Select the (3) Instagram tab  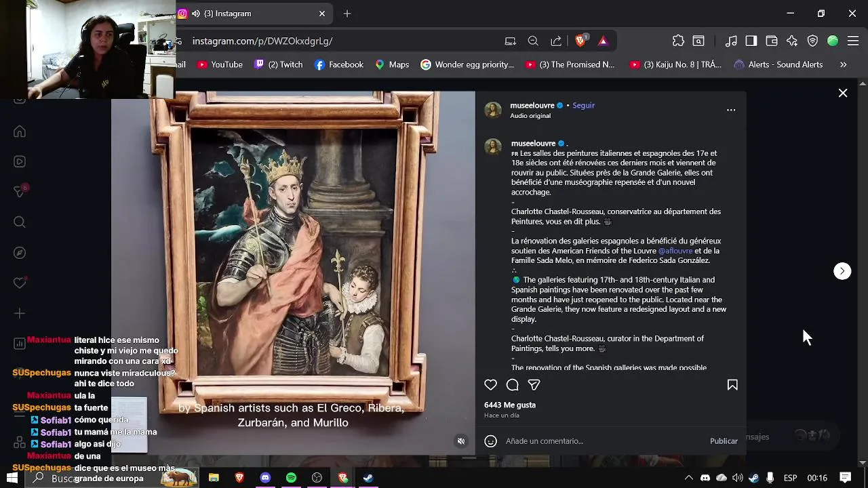click(254, 14)
